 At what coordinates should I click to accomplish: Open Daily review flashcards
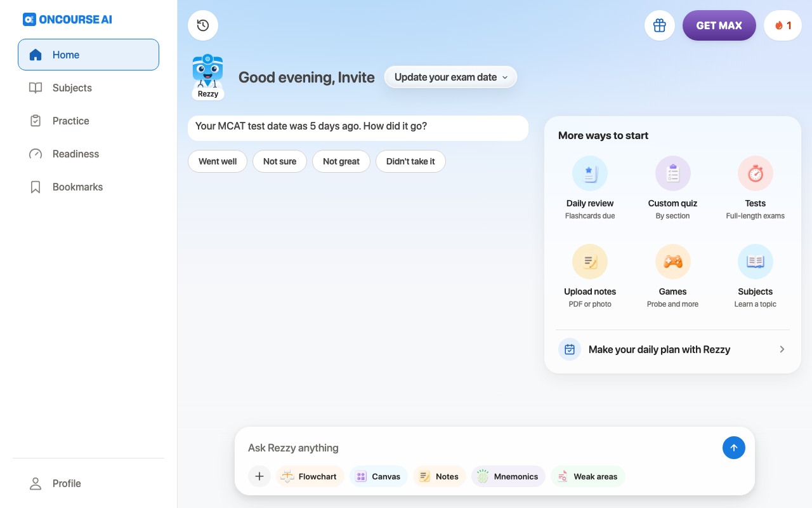point(590,189)
